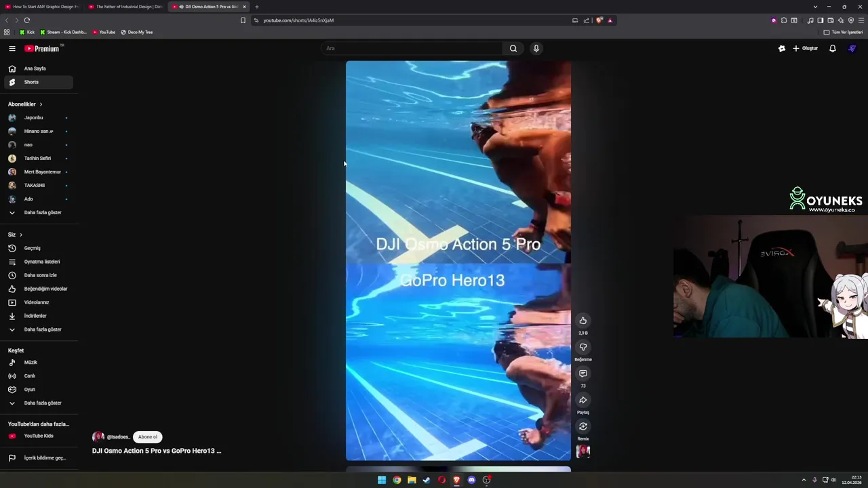Click the YouTube Premium logo

pyautogui.click(x=43, y=48)
